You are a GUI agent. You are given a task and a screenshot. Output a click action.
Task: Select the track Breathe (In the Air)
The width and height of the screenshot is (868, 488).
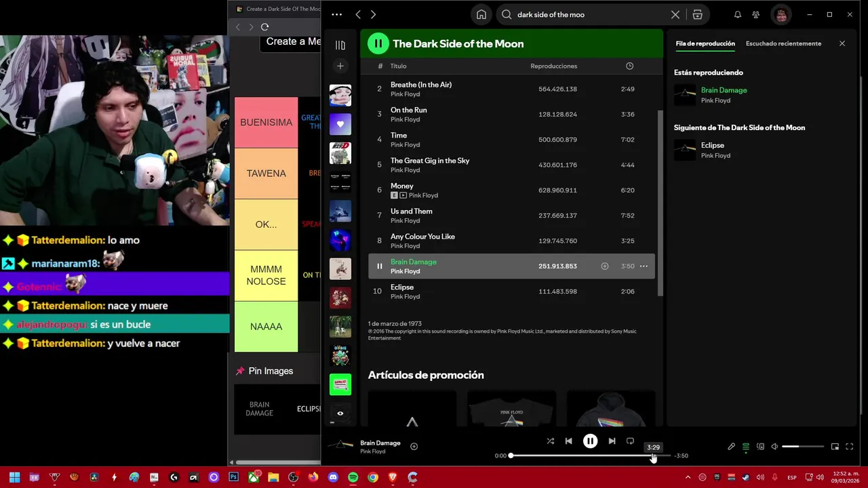512,89
